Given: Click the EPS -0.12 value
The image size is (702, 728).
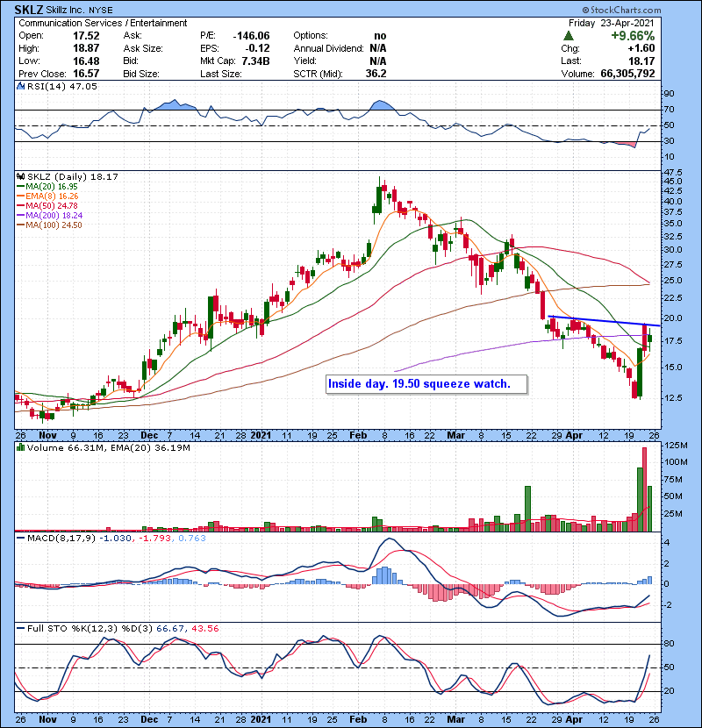Looking at the screenshot, I should [x=259, y=48].
